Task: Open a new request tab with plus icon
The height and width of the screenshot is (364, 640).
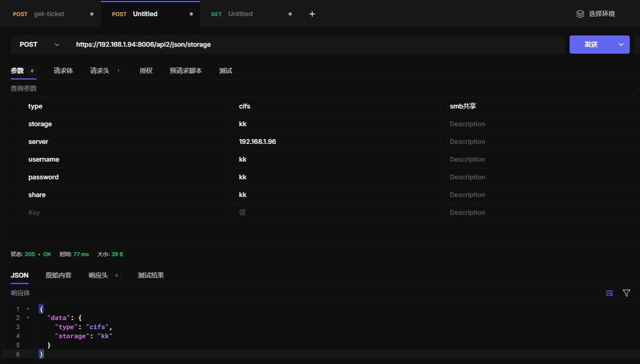Action: pos(312,14)
